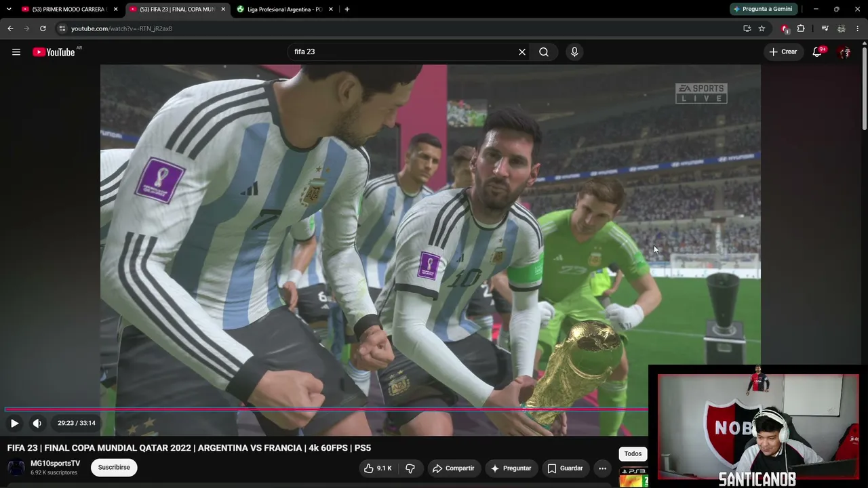868x488 pixels.
Task: Install app from the address bar icon
Action: (x=747, y=28)
